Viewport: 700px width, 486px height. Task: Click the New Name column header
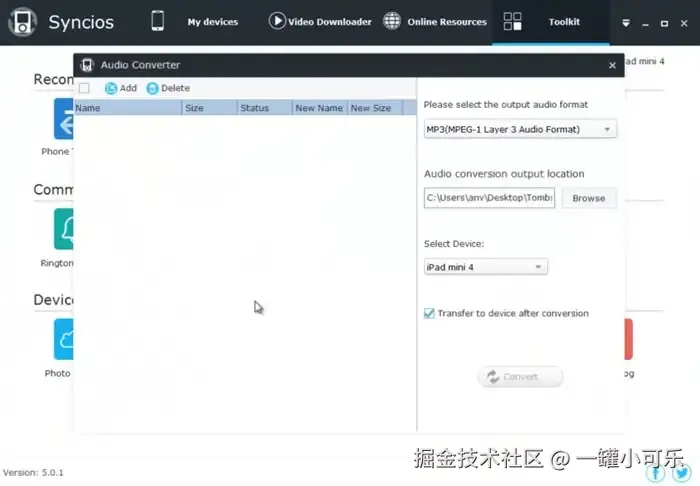[320, 108]
